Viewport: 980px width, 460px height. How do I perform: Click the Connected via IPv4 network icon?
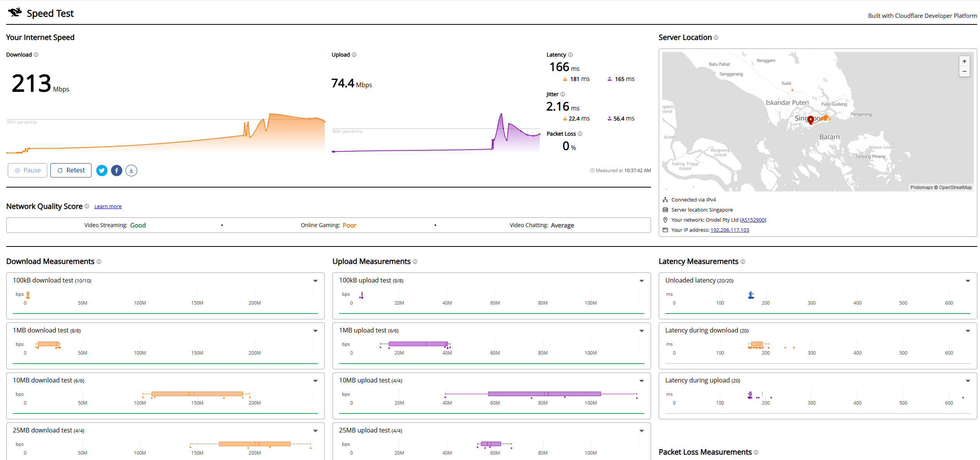click(665, 200)
